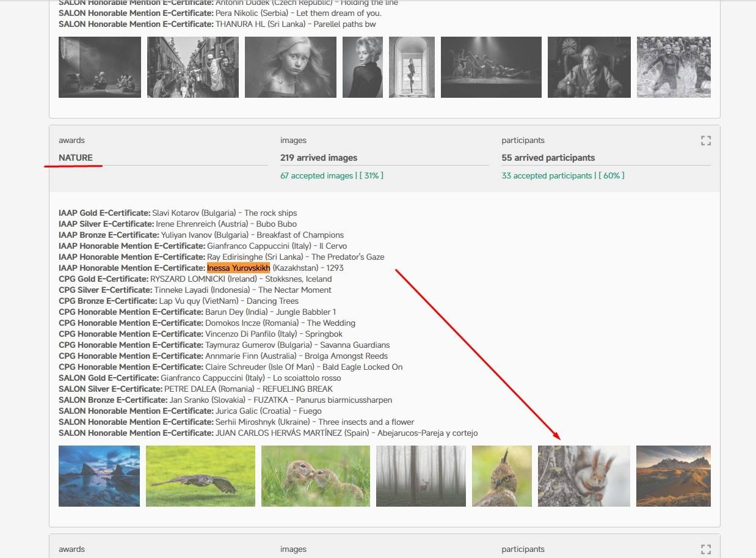
Task: View the crested eagle thumbnail
Action: (x=501, y=476)
